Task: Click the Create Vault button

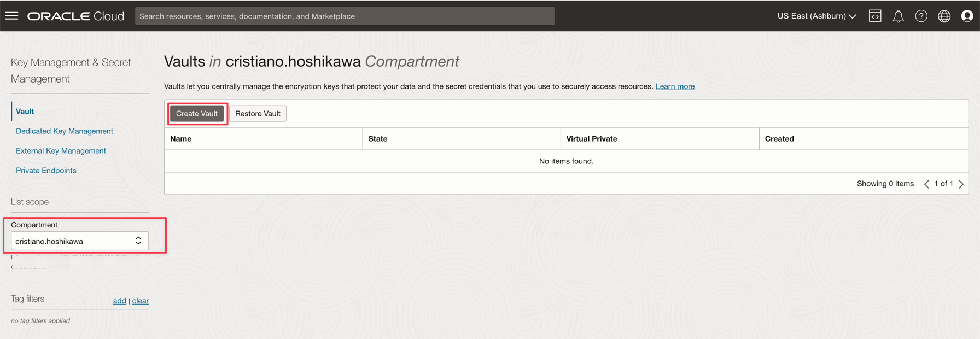Action: (197, 114)
